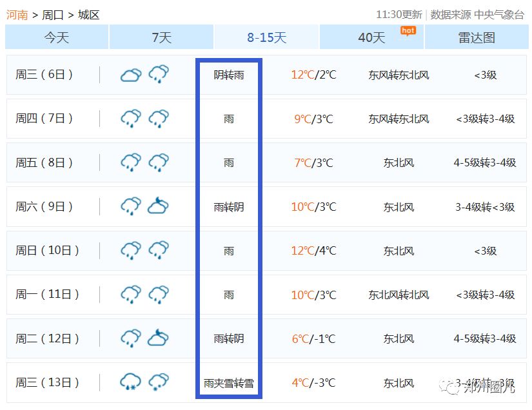Click the snow icon for 周三 13日

click(159, 382)
